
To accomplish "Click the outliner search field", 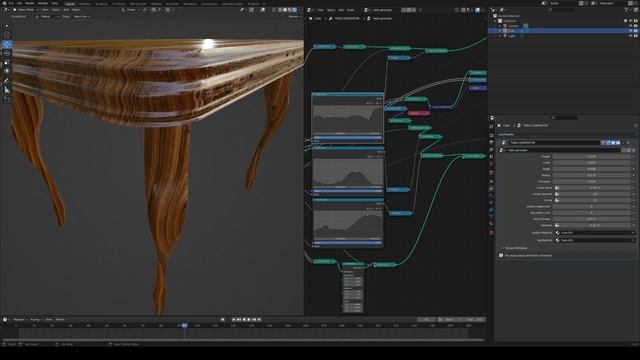I will (x=562, y=10).
